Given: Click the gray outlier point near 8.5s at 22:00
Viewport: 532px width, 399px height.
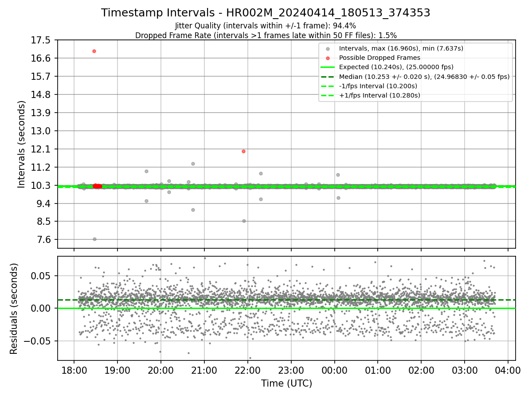Looking at the screenshot, I should click(244, 221).
